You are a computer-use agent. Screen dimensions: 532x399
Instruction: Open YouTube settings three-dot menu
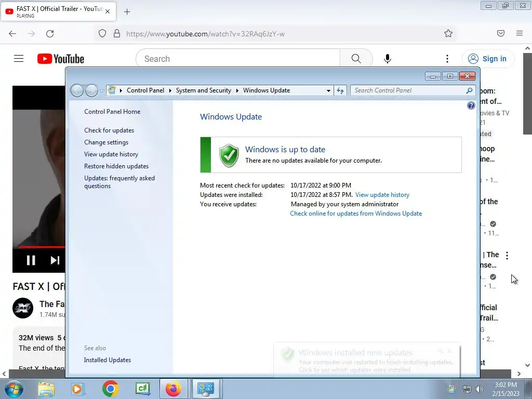pyautogui.click(x=447, y=59)
